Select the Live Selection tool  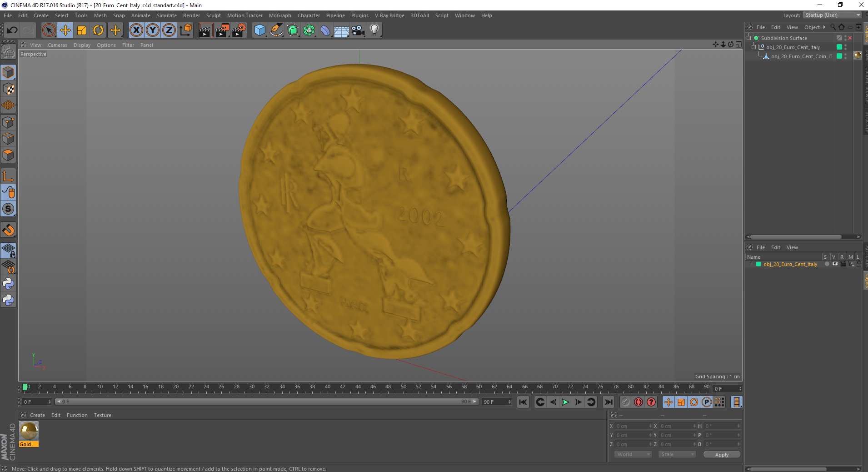pos(49,30)
